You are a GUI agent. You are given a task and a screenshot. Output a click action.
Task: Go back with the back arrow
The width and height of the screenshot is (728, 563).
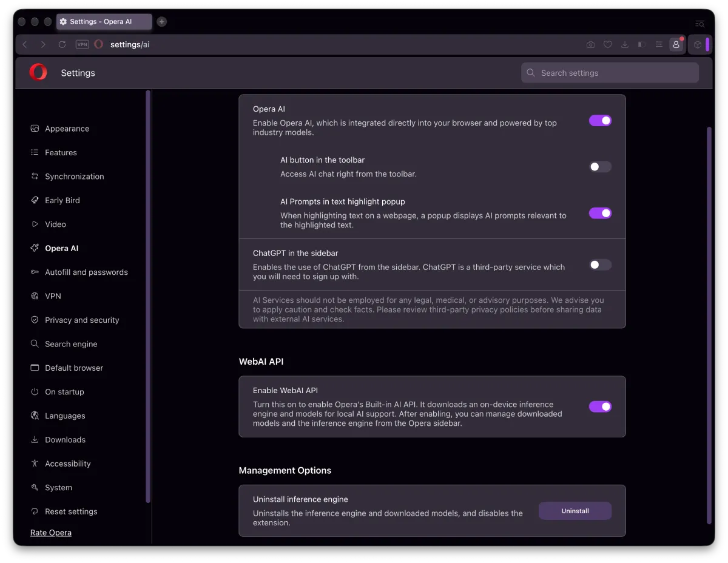click(25, 44)
